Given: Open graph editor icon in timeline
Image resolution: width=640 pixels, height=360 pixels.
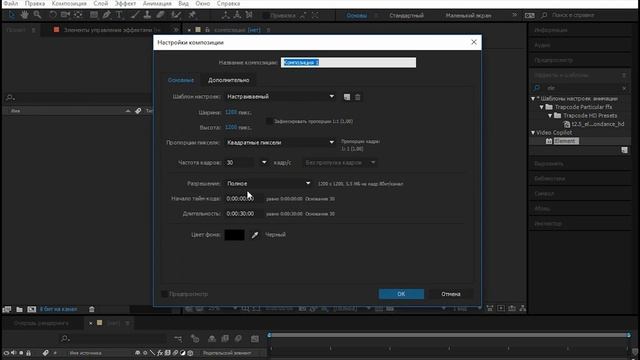Looking at the screenshot, I should pyautogui.click(x=255, y=339).
